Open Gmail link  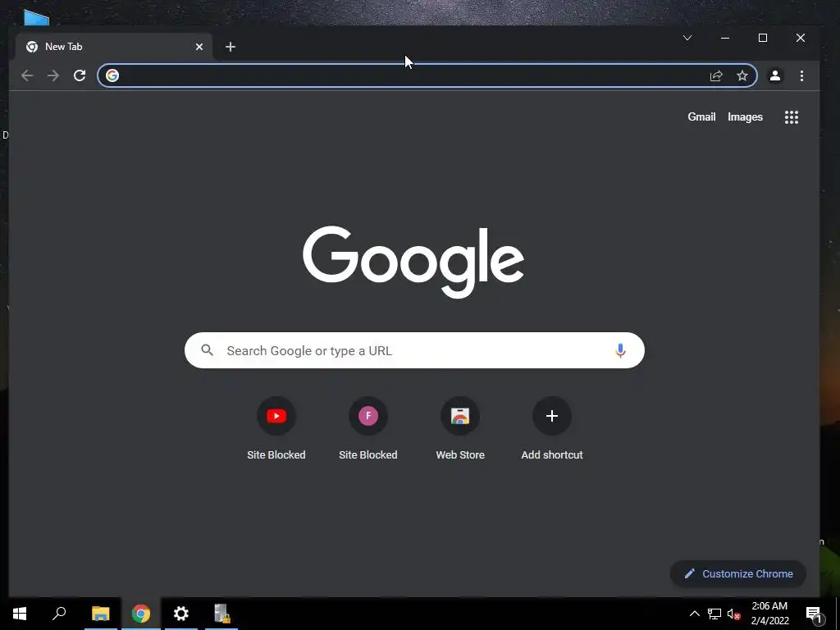coord(701,116)
